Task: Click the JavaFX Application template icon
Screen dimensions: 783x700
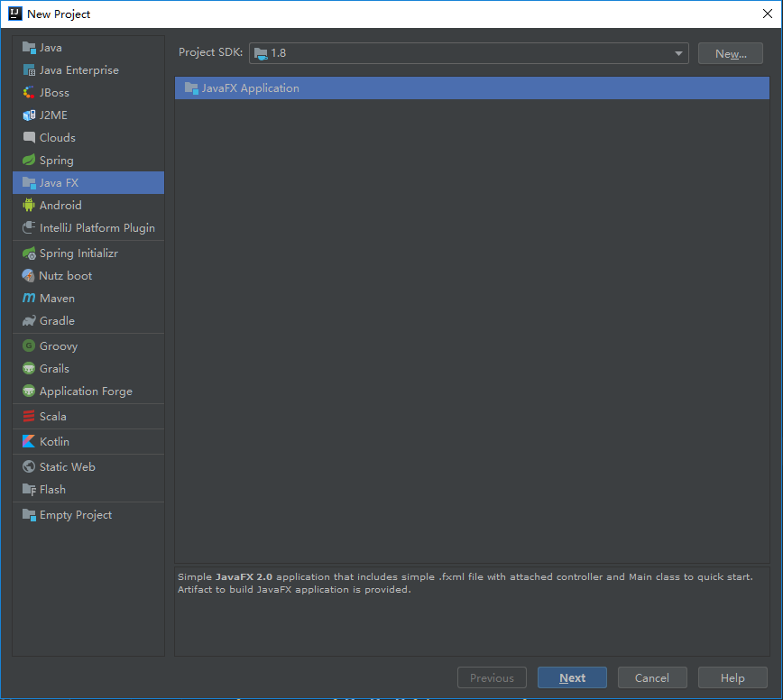Action: [x=191, y=87]
